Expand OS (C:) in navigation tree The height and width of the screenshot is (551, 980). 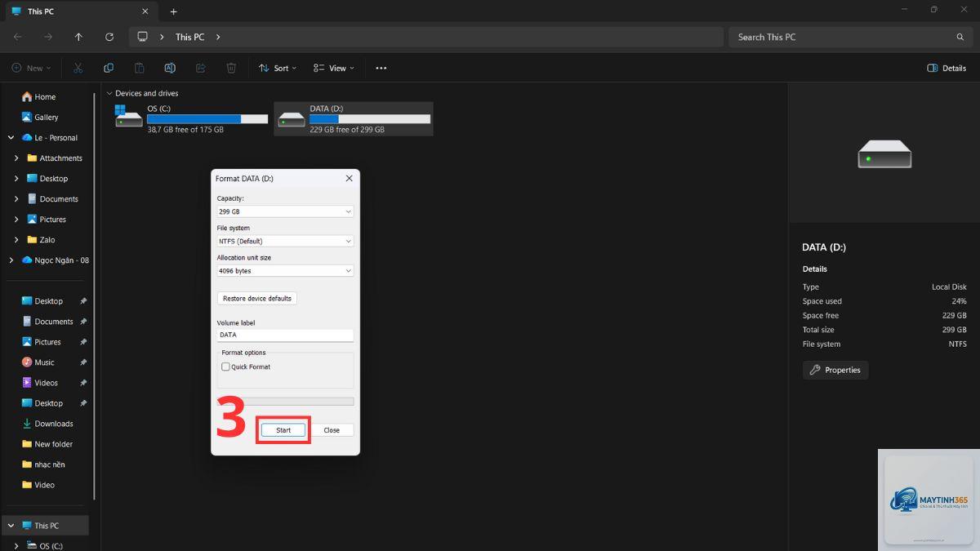tap(16, 546)
